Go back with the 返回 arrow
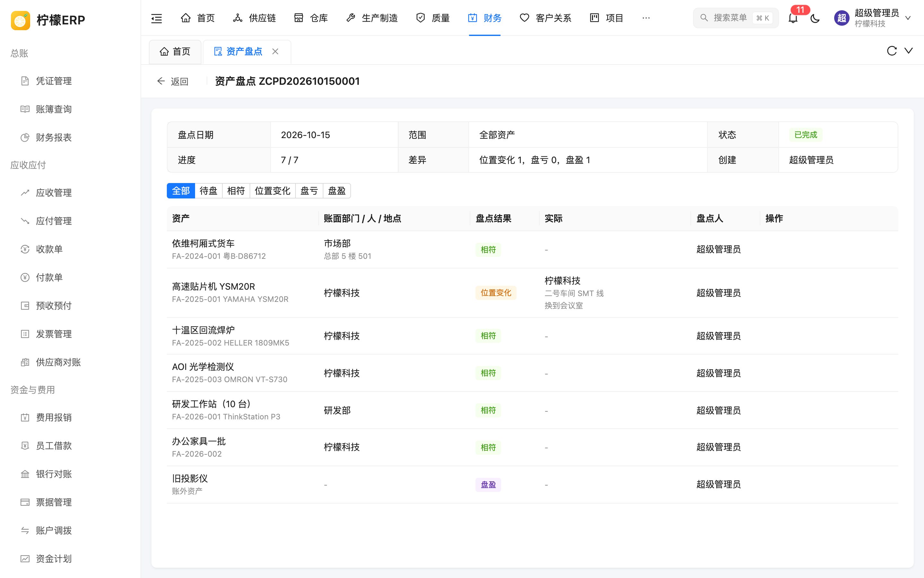Screen dimensions: 924x578 pos(173,82)
